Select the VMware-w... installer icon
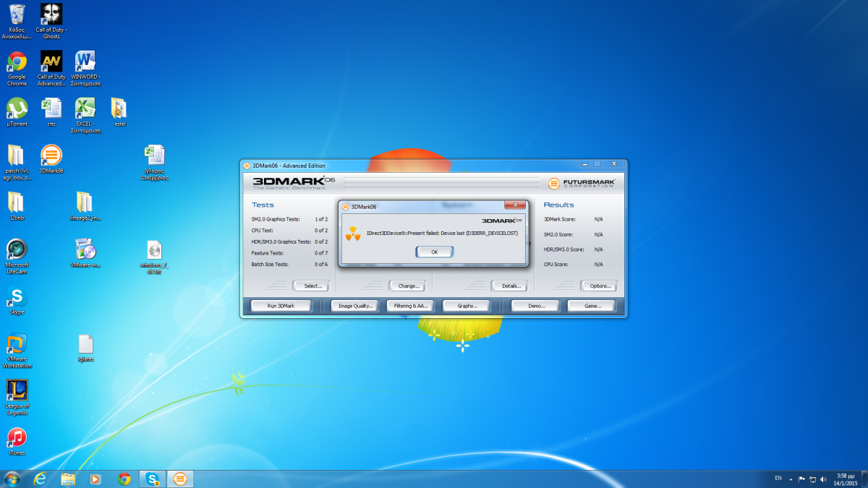This screenshot has width=868, height=488. tap(85, 254)
